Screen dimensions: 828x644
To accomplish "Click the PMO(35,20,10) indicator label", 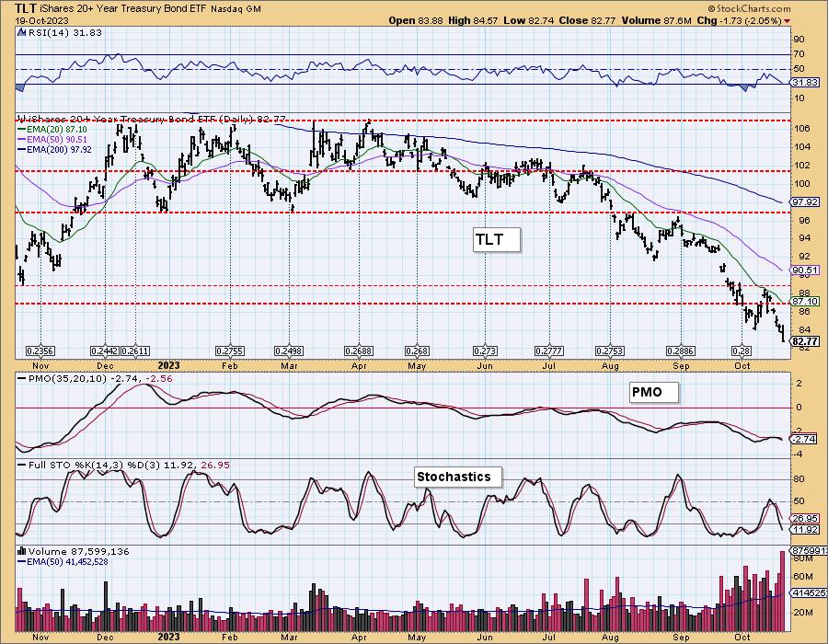I will pos(95,378).
